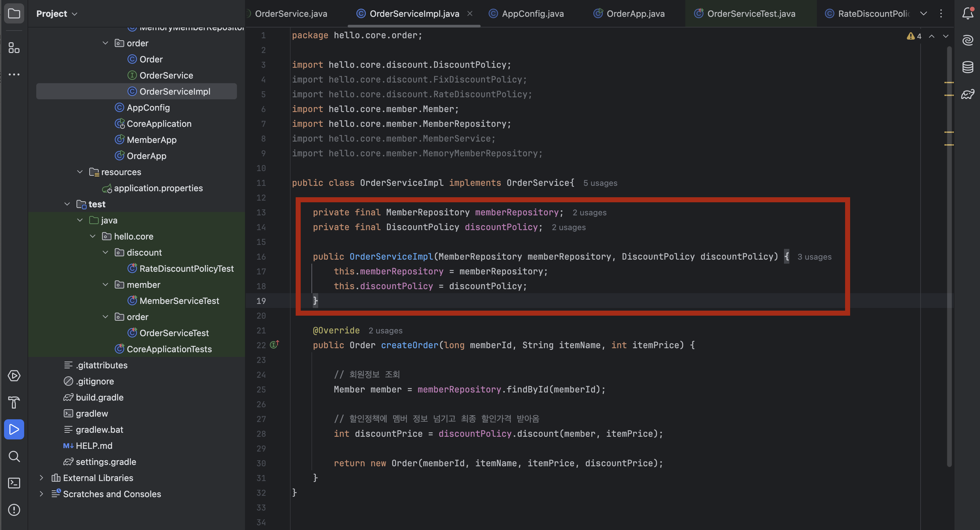Show IDE notifications bell
The width and height of the screenshot is (980, 530).
pyautogui.click(x=968, y=14)
